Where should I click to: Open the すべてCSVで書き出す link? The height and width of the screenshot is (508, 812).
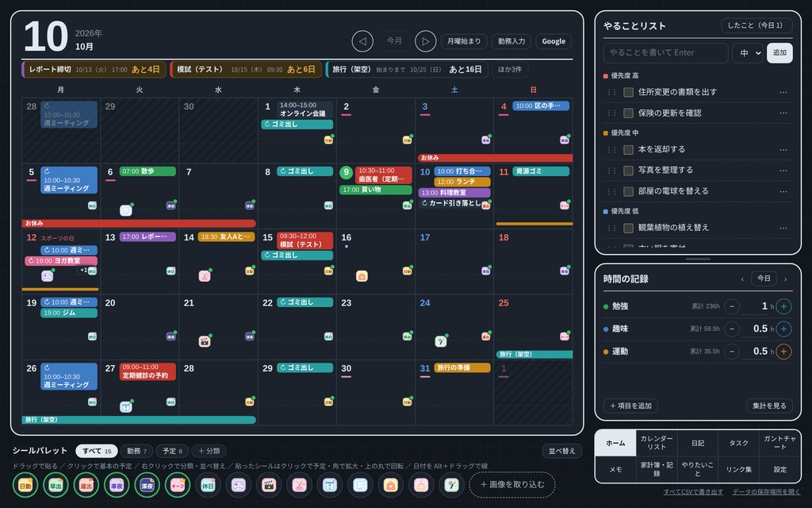(693, 492)
